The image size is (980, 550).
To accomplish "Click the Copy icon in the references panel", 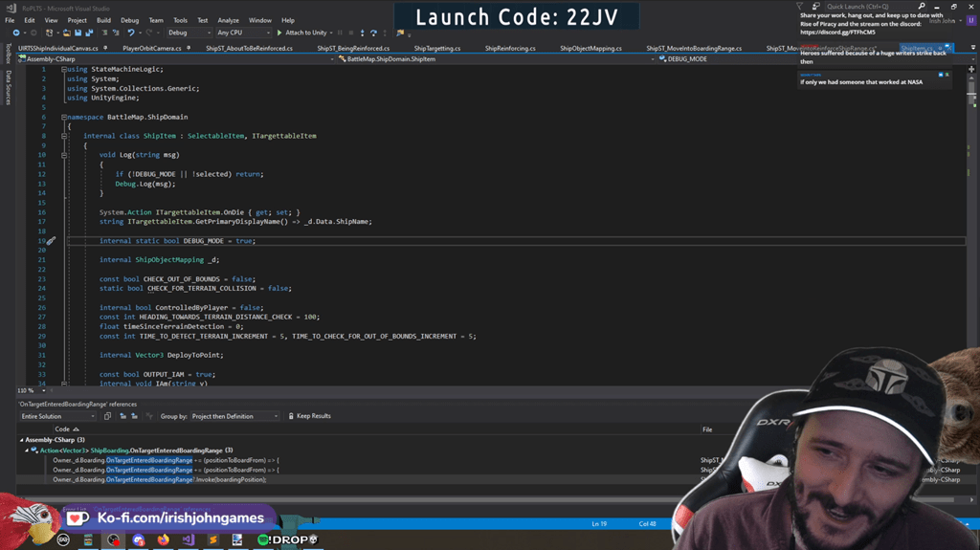I will tap(107, 416).
